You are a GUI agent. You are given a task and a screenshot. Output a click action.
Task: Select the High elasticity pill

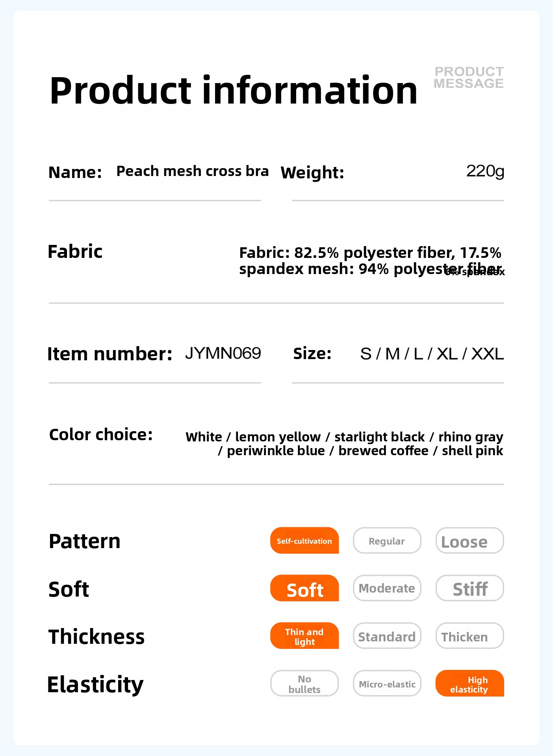[470, 683]
